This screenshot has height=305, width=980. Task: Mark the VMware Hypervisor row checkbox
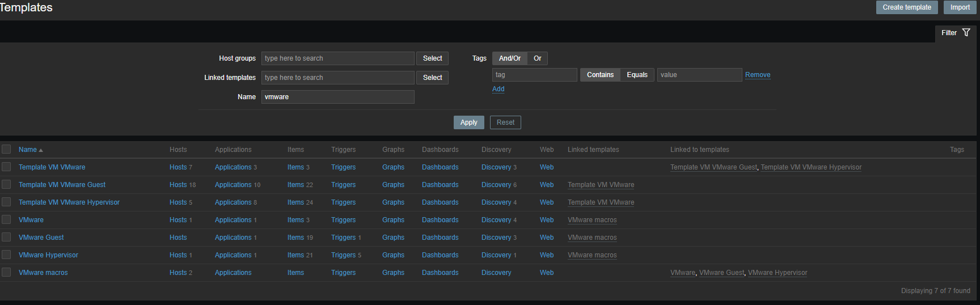point(6,255)
